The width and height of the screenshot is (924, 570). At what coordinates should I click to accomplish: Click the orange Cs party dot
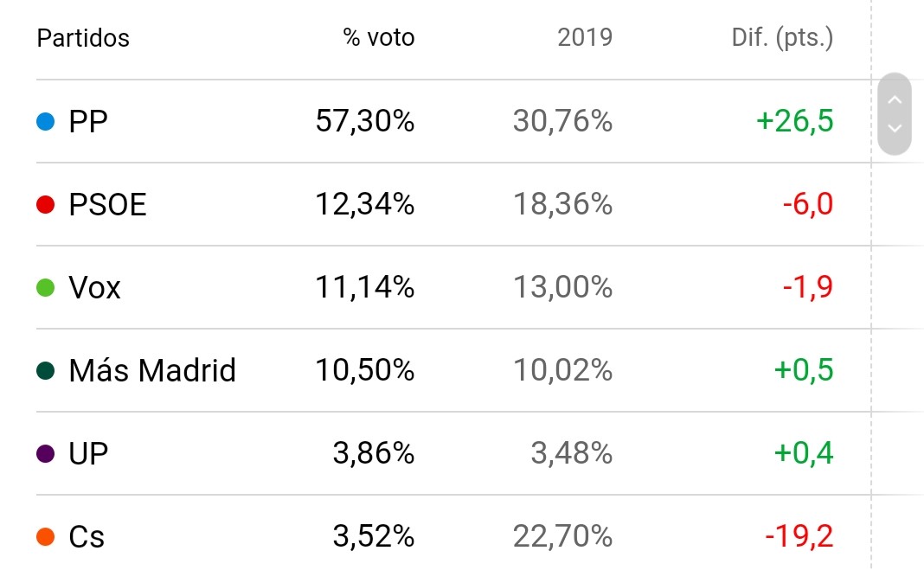point(46,537)
